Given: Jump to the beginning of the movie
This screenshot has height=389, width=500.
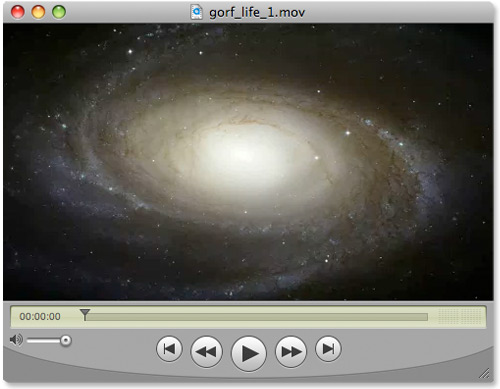Looking at the screenshot, I should coord(169,349).
